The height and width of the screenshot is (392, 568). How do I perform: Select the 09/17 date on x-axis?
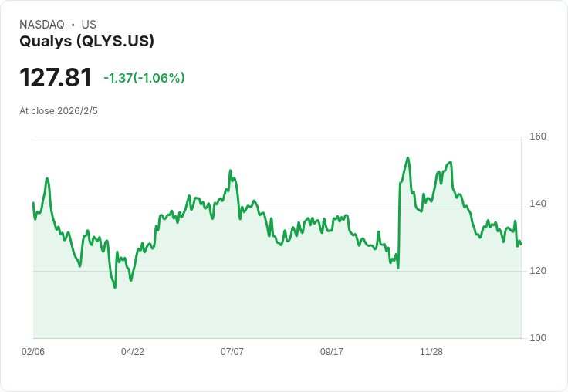point(332,352)
